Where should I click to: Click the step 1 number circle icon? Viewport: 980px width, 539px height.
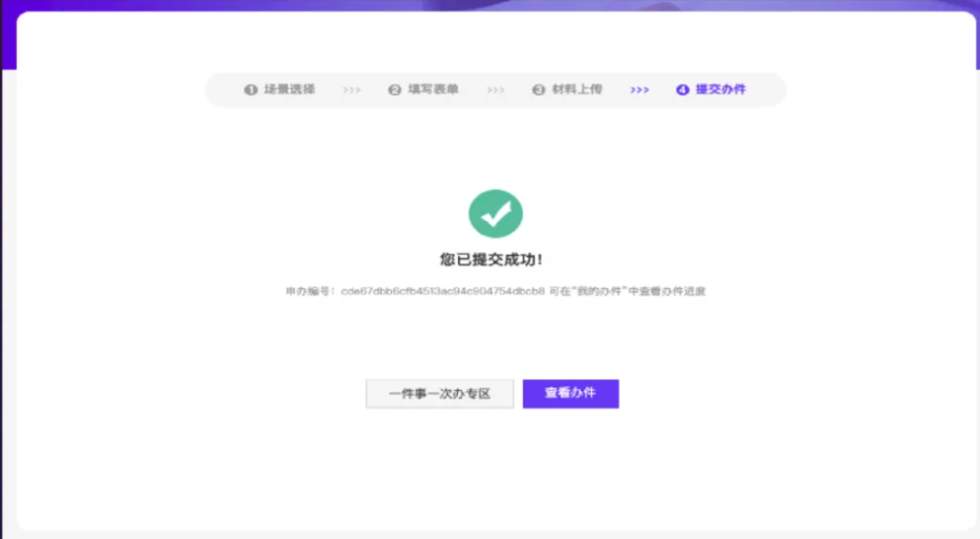pos(250,90)
